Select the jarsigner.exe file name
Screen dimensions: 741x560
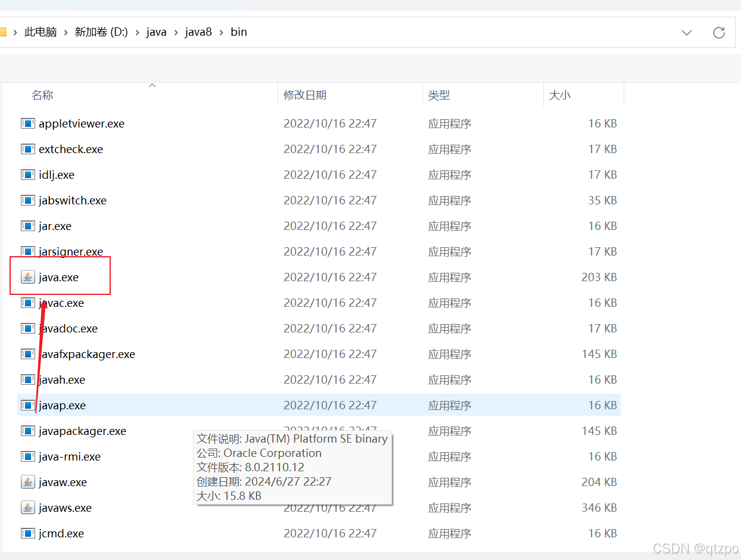coord(71,251)
